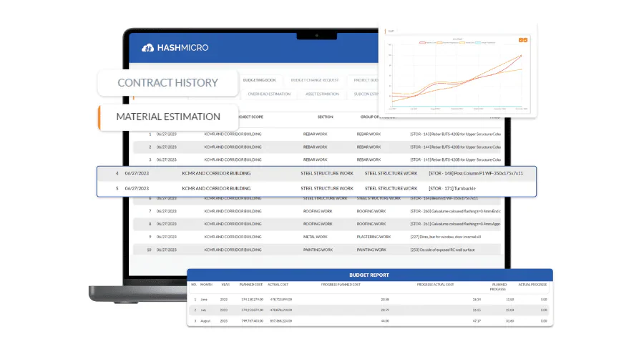
Task: Select the Material Estimation tab
Action: (x=168, y=117)
